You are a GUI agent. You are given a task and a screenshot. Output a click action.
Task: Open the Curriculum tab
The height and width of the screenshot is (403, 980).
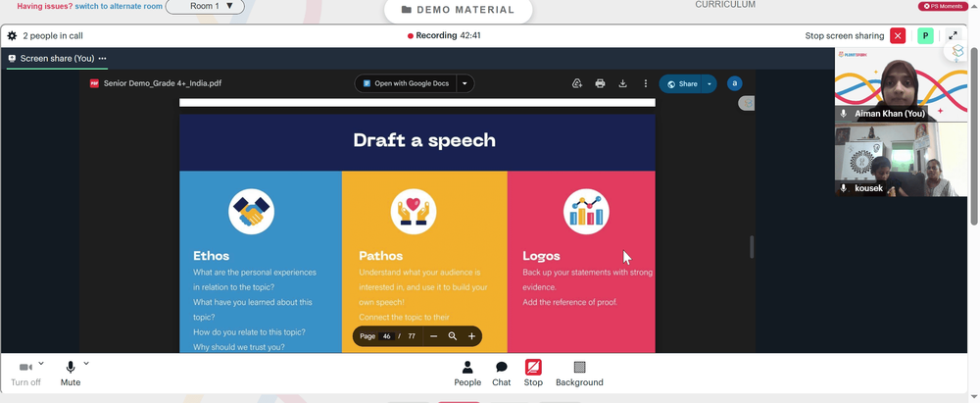(725, 4)
